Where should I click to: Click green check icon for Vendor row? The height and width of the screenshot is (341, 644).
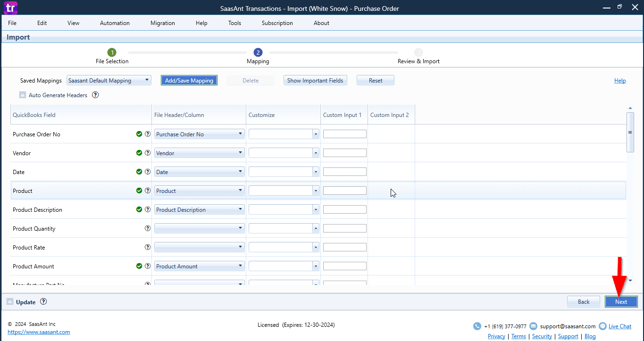(139, 153)
